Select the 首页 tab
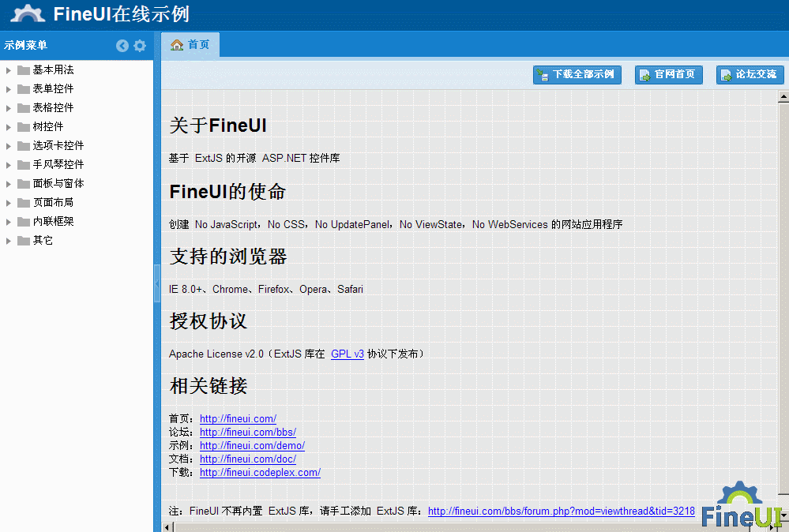Viewport: 789px width, 532px height. click(x=190, y=45)
